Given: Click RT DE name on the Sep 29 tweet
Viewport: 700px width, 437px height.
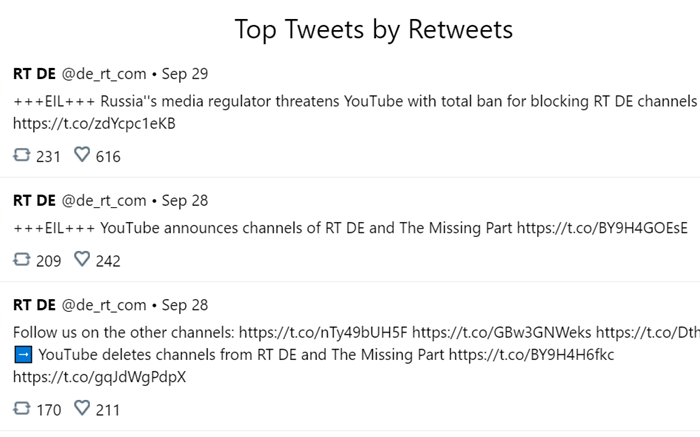Looking at the screenshot, I should pyautogui.click(x=34, y=74).
